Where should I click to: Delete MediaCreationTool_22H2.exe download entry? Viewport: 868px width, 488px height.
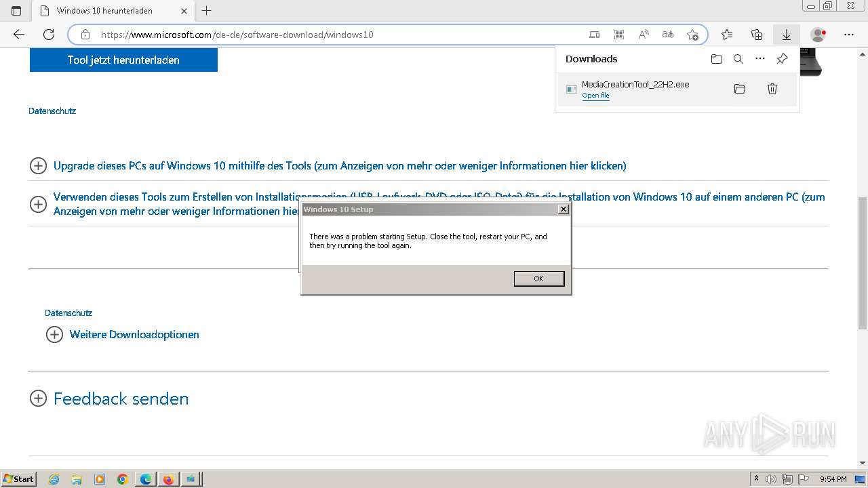coord(772,89)
